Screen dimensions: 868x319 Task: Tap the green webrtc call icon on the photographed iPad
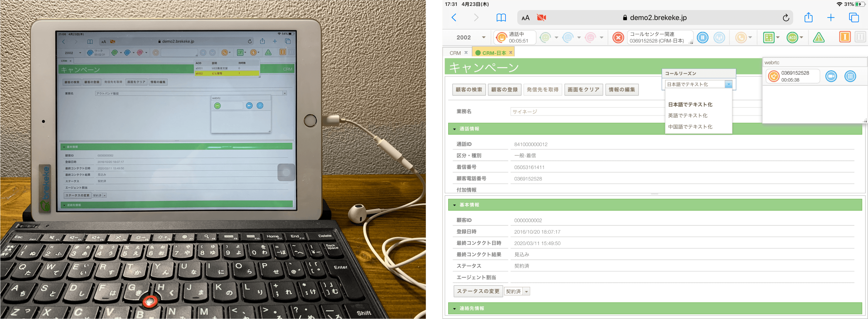[x=217, y=106]
